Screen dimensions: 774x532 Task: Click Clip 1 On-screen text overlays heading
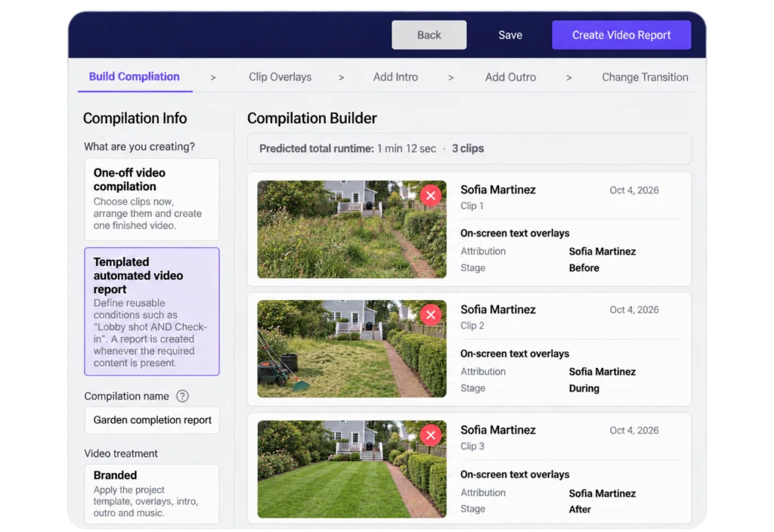[x=514, y=233]
